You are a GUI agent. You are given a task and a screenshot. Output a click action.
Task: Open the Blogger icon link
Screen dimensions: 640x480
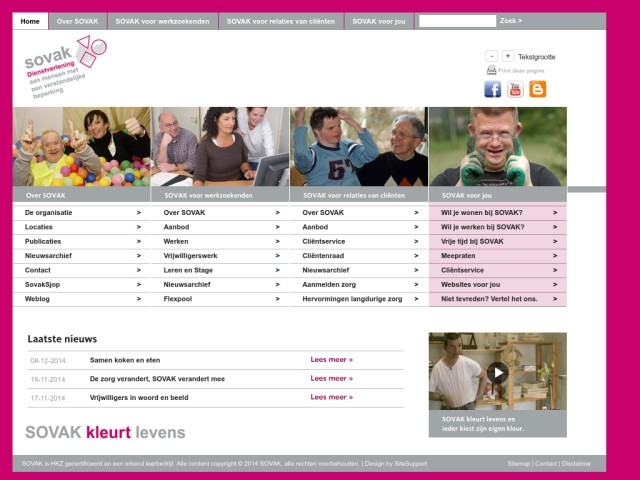(538, 89)
